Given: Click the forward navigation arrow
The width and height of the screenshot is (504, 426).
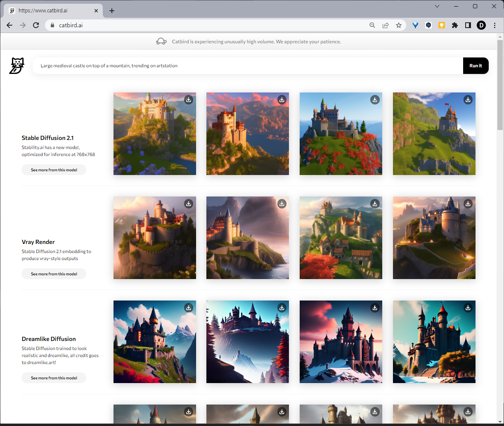Looking at the screenshot, I should click(23, 25).
